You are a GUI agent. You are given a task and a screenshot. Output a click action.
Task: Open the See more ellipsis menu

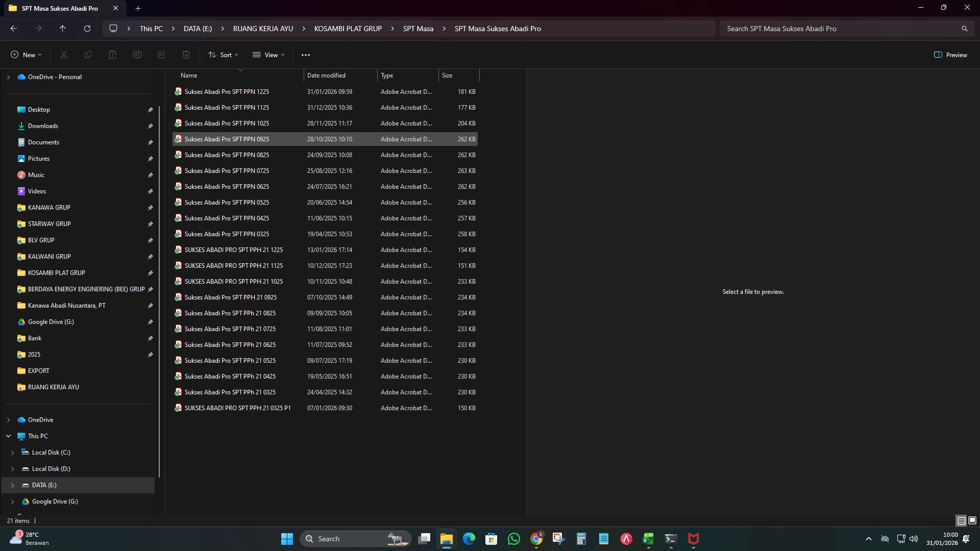pyautogui.click(x=306, y=55)
